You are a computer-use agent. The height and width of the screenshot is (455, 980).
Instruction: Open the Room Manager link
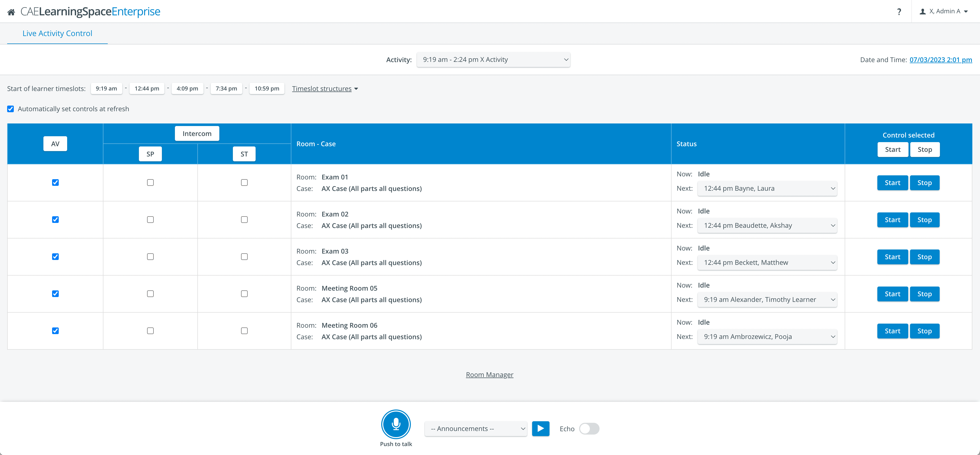point(489,375)
